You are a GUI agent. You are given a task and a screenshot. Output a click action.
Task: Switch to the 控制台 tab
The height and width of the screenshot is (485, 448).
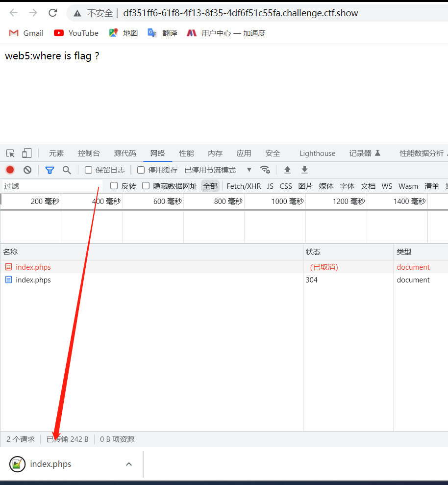point(89,153)
